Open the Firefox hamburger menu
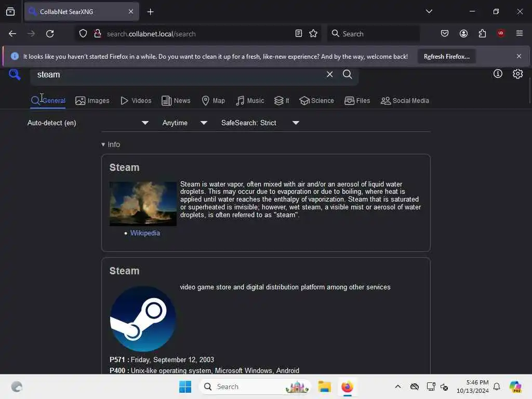The image size is (532, 399). coord(520,33)
